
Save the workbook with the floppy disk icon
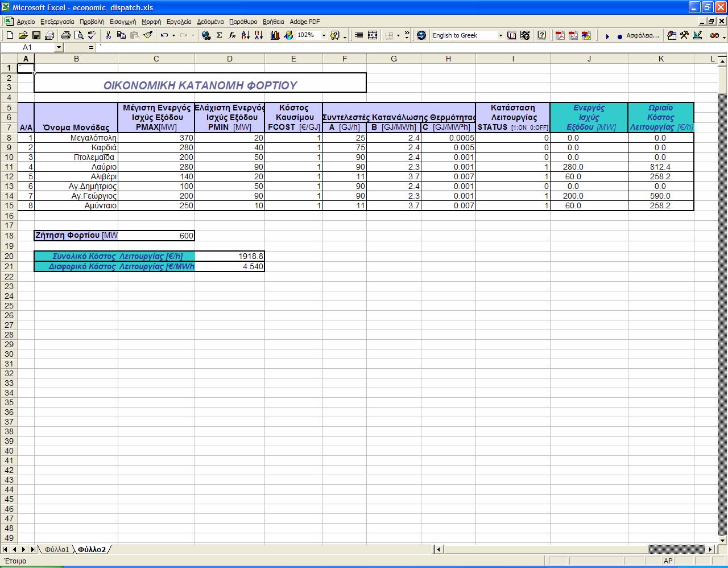36,35
